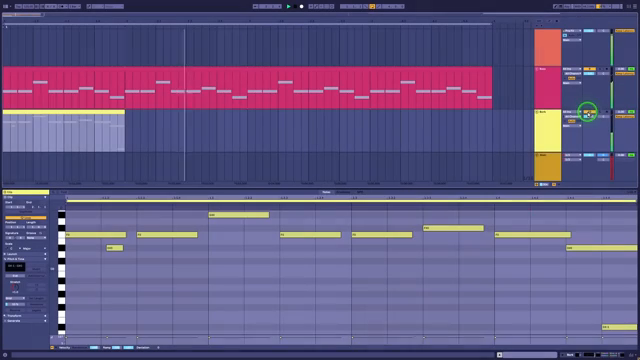Click green button at right of Bass track
The image size is (640, 360).
pos(631,69)
